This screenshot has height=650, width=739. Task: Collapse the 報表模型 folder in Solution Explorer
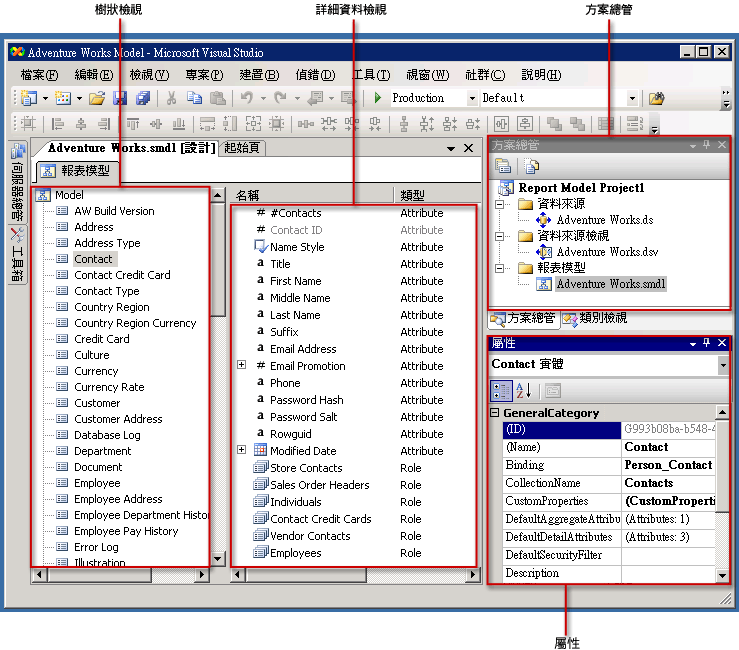498,268
